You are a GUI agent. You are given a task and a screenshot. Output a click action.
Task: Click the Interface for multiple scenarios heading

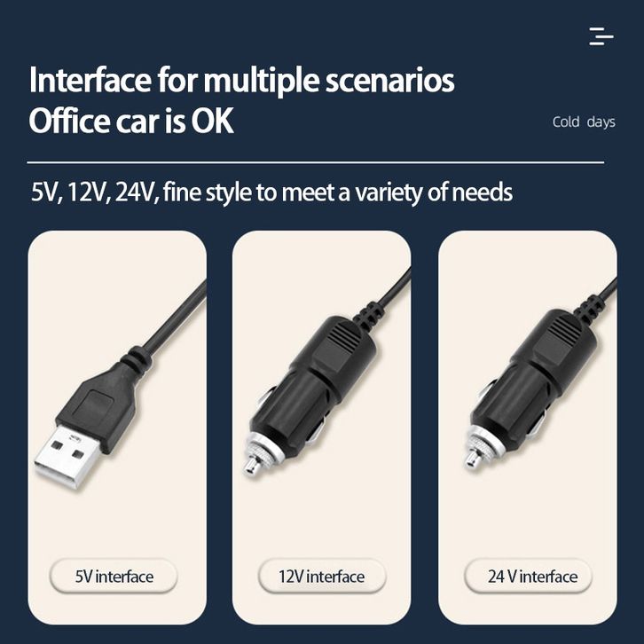(x=241, y=80)
